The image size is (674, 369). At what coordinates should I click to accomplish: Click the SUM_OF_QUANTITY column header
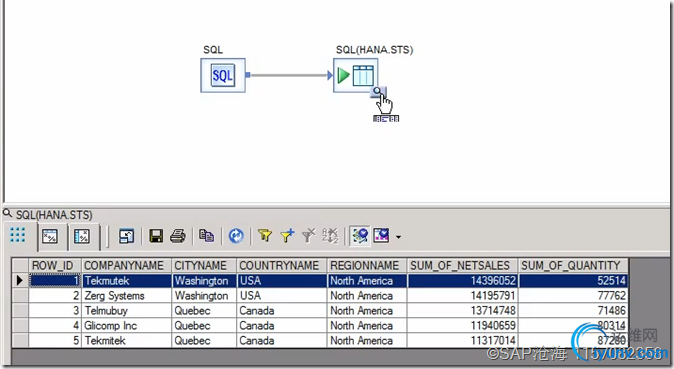[x=573, y=266]
